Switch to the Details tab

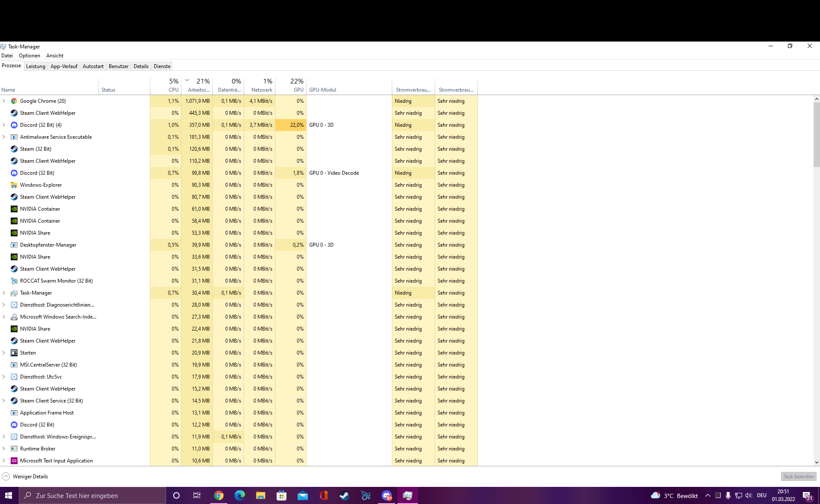(141, 66)
